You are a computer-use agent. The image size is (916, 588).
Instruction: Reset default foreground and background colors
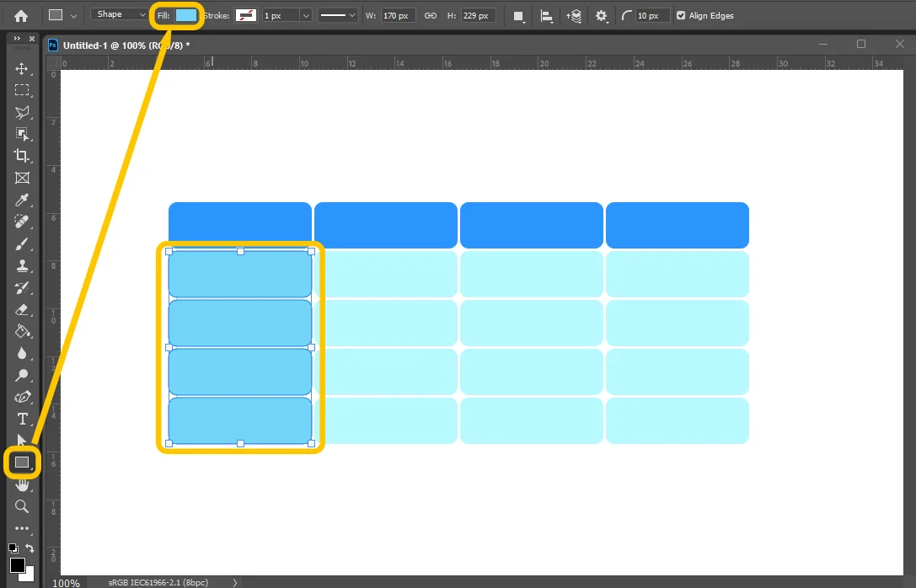pos(13,548)
